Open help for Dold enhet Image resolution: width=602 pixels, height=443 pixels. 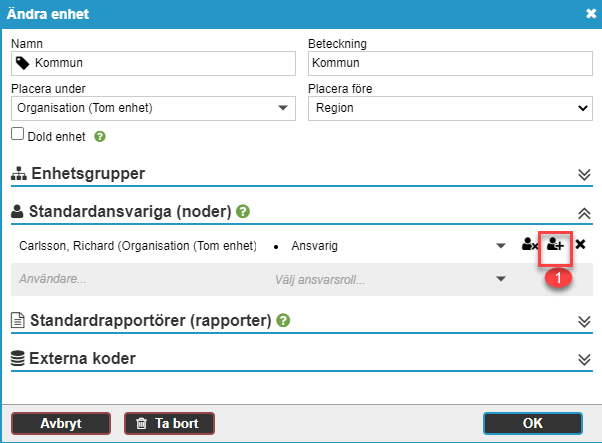100,136
